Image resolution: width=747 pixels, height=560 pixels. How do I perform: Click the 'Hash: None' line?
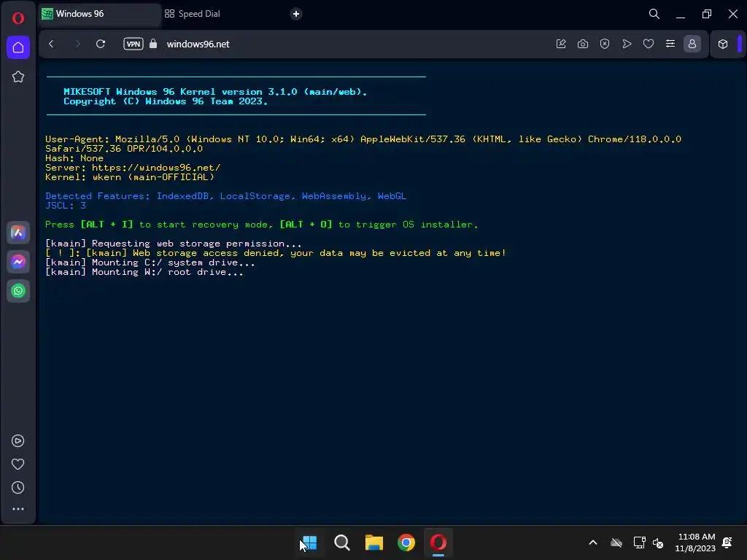[74, 158]
